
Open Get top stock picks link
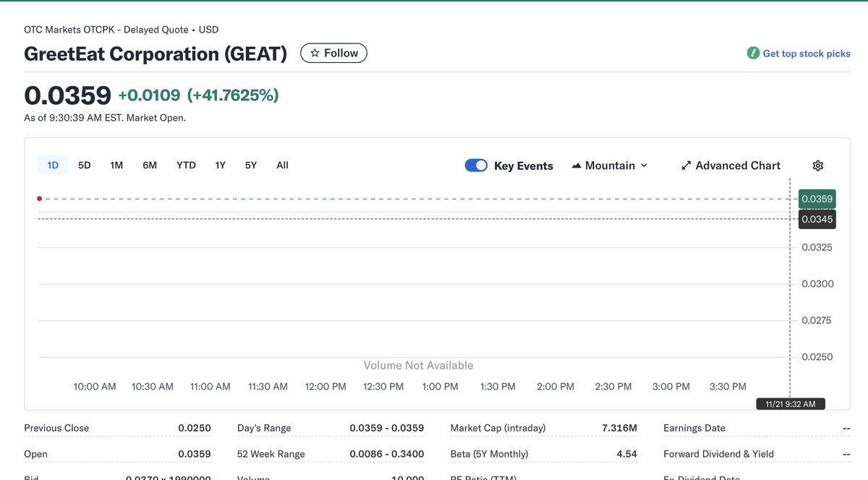point(807,53)
